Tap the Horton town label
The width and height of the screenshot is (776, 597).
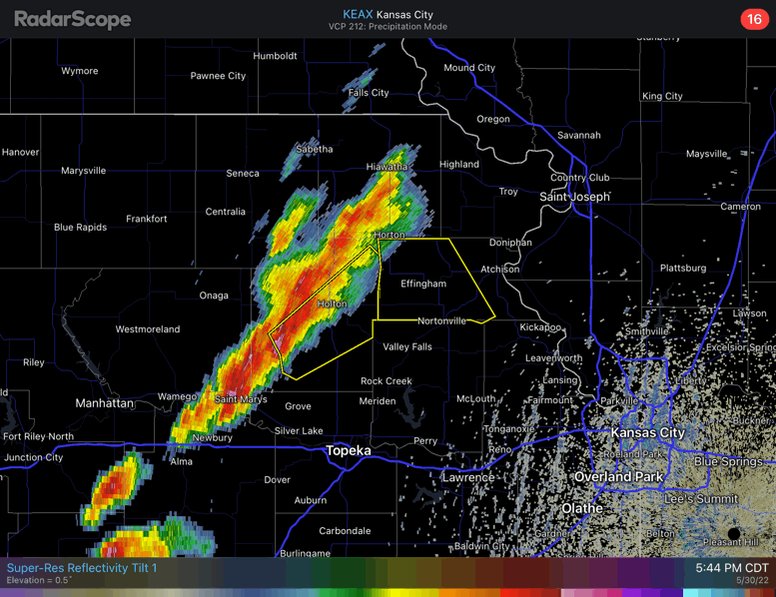click(389, 235)
